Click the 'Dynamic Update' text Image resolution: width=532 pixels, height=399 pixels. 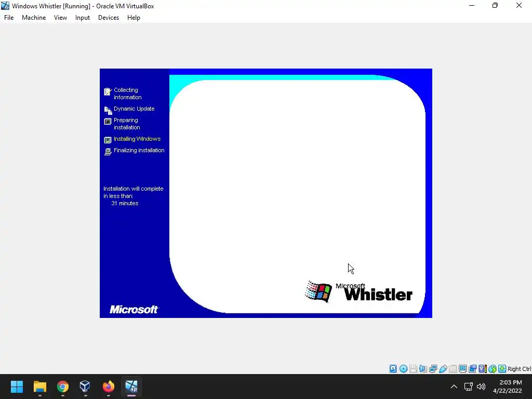134,109
